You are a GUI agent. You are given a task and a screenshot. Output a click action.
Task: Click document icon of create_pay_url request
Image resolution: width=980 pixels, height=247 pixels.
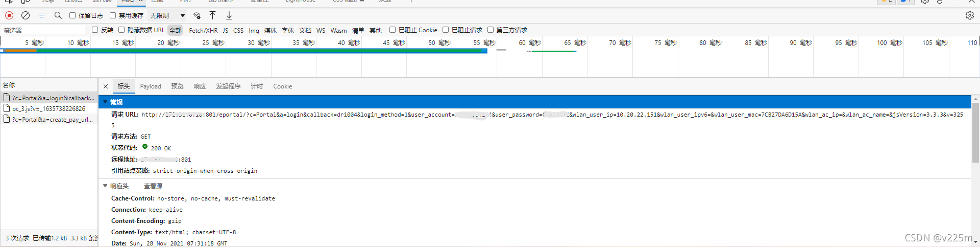(7, 119)
